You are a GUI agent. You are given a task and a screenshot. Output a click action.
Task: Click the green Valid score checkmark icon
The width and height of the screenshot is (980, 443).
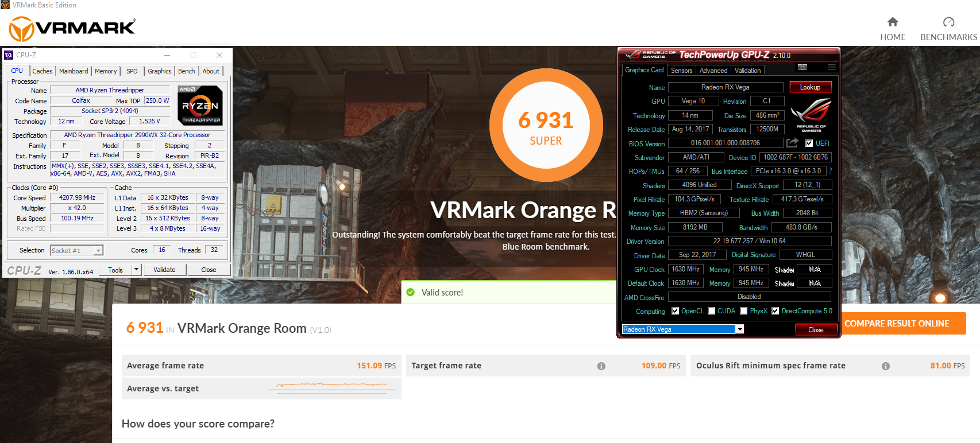(411, 292)
